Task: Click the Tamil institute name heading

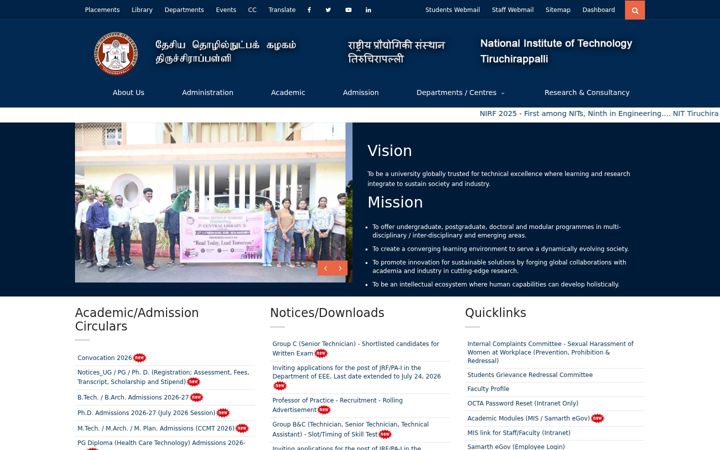Action: pyautogui.click(x=225, y=51)
